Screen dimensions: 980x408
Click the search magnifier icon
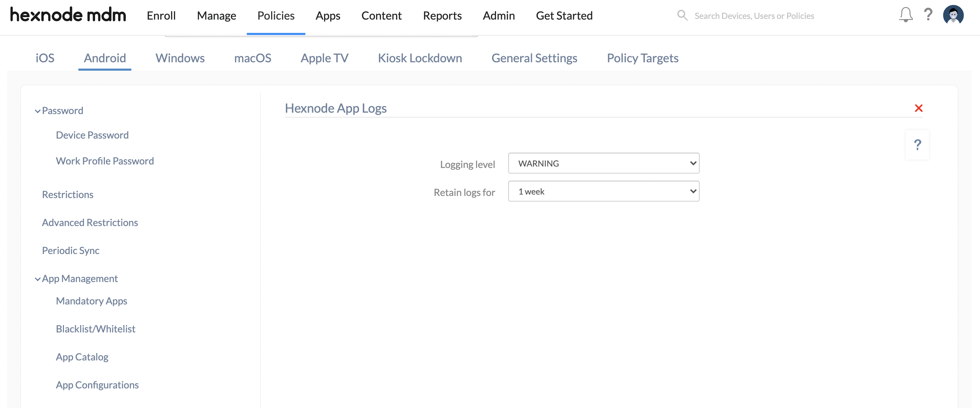(682, 15)
